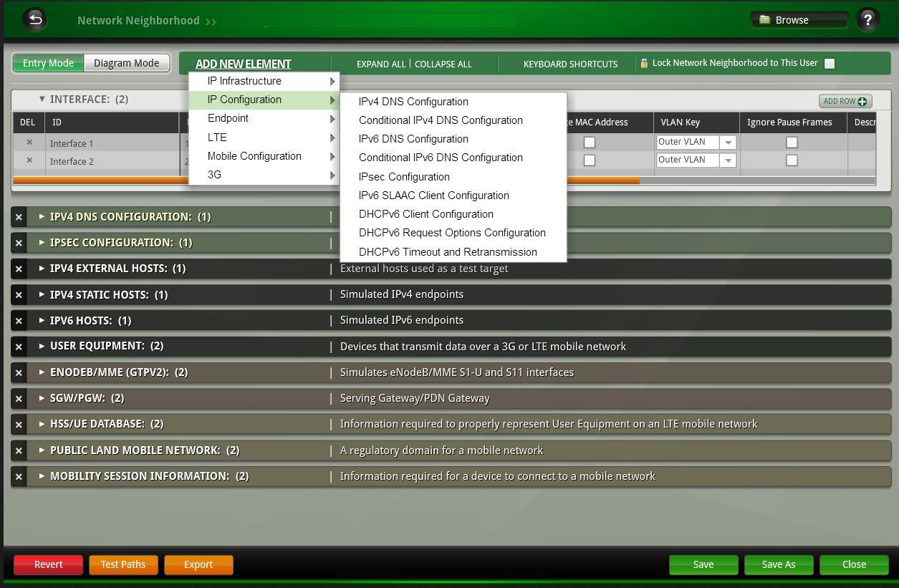Open the Mobile Configuration submenu

tap(254, 156)
